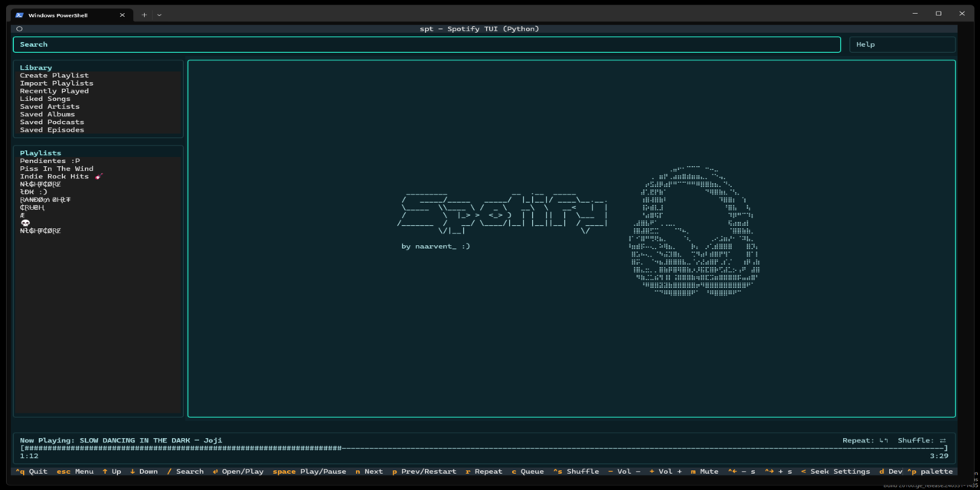Open new PowerShell tab plus icon
Viewport: 980px width, 490px height.
pos(144,15)
